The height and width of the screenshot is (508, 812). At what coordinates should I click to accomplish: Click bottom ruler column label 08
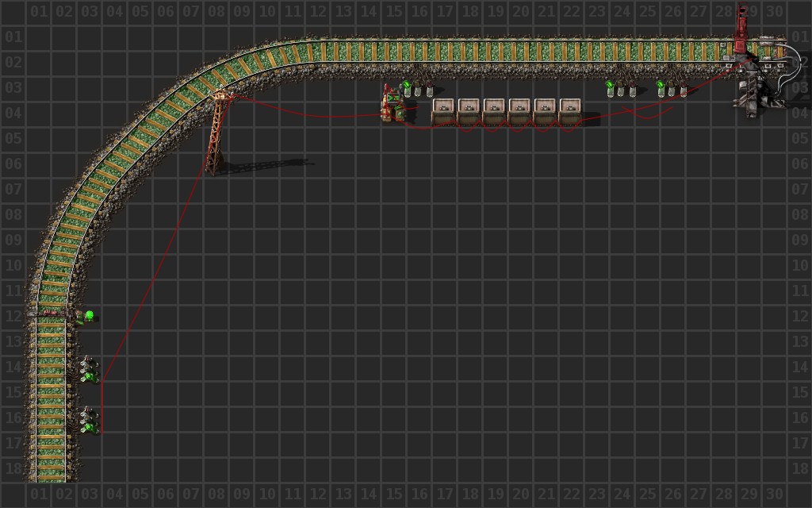(x=216, y=494)
